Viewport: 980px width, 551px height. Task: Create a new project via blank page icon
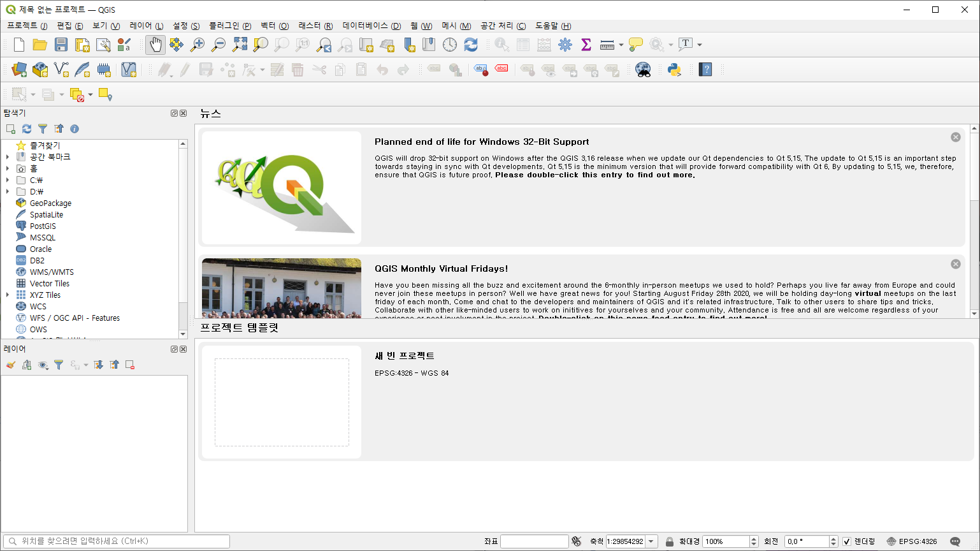tap(19, 45)
